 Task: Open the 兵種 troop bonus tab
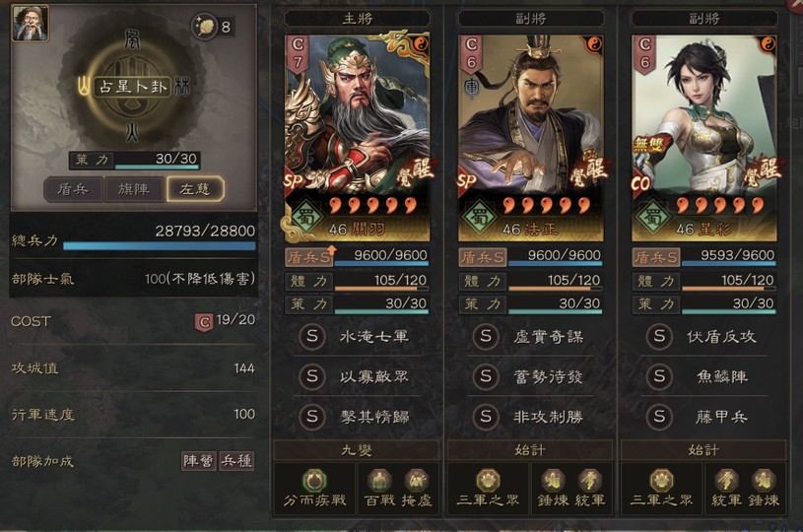[x=236, y=461]
